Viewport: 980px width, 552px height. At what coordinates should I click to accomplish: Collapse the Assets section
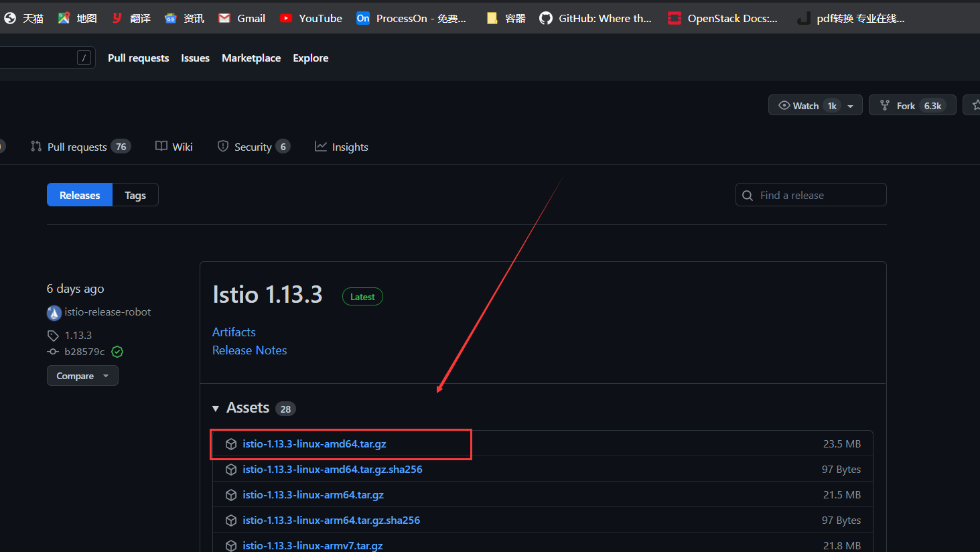click(x=216, y=409)
